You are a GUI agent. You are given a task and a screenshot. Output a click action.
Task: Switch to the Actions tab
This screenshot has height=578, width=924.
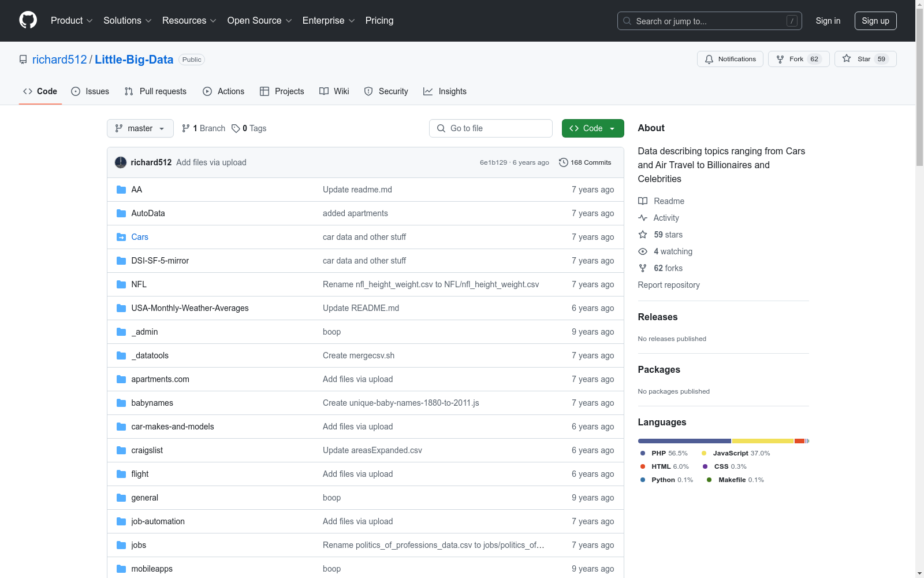223,91
